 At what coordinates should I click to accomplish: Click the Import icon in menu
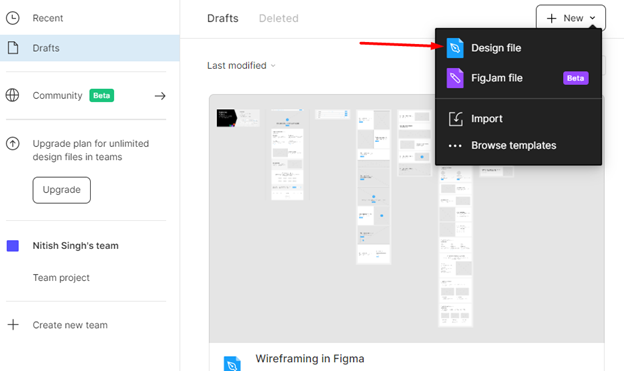click(x=456, y=119)
